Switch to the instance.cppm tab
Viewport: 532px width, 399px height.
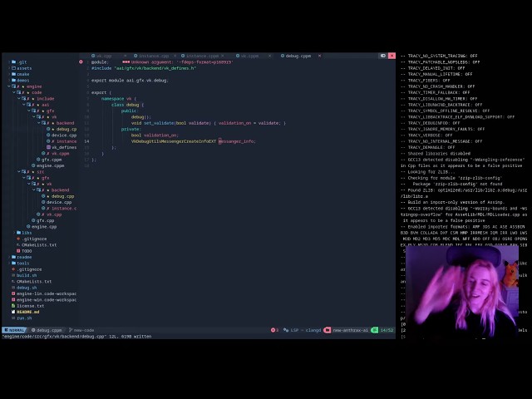coord(202,56)
